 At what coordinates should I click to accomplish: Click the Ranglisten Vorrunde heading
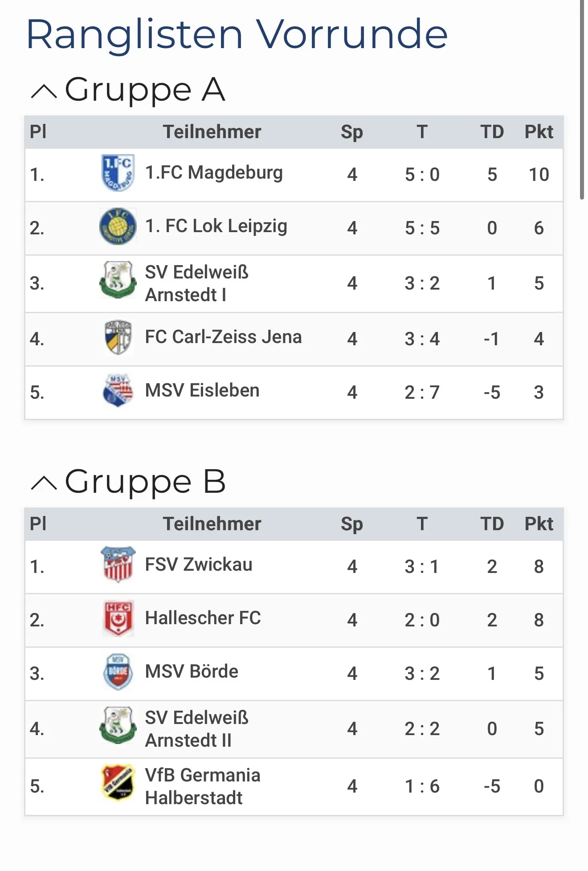click(237, 34)
